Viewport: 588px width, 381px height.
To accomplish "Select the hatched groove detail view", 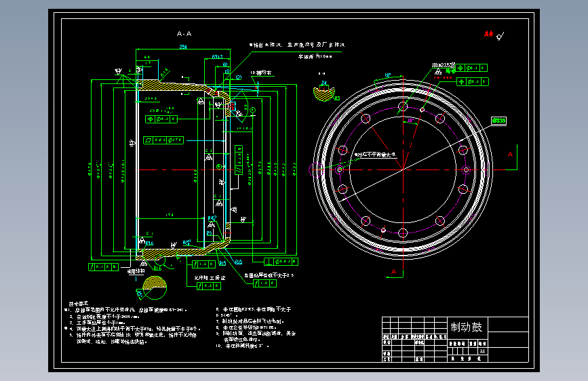I will [x=324, y=94].
